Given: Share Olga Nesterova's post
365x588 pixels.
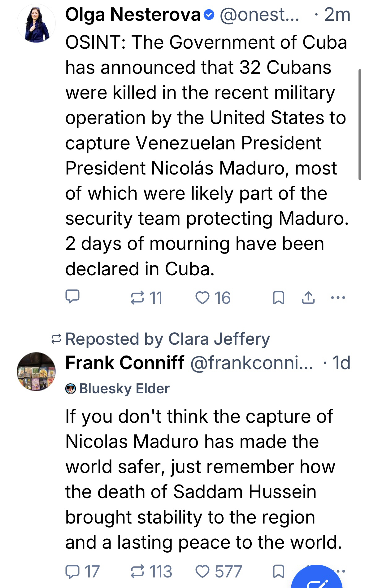Looking at the screenshot, I should (308, 298).
